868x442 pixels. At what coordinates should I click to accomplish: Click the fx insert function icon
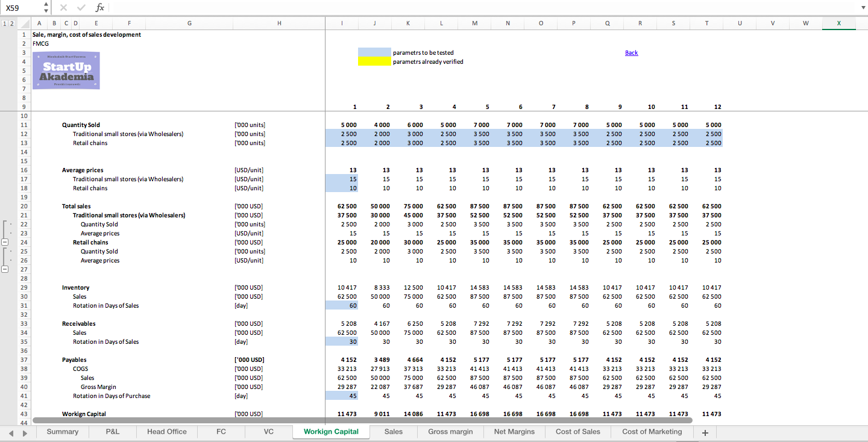tap(100, 7)
